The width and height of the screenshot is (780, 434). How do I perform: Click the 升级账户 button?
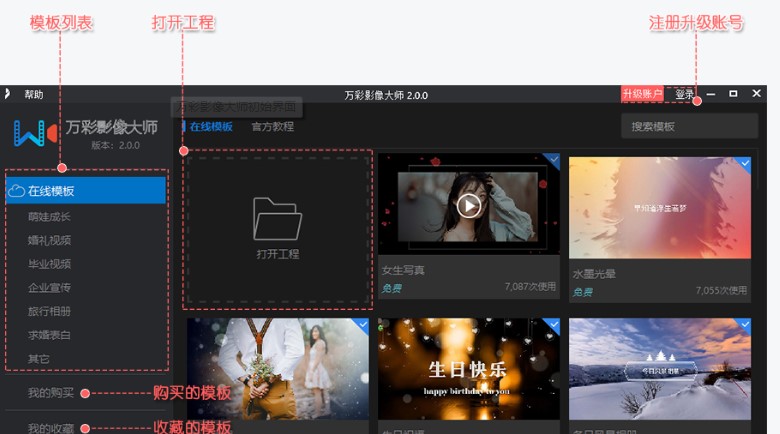(642, 94)
